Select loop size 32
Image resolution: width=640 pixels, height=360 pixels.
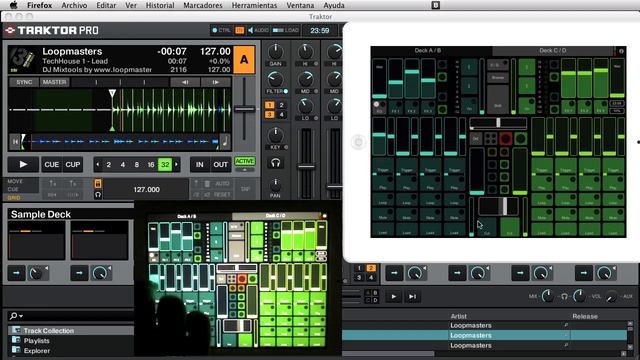tap(165, 164)
